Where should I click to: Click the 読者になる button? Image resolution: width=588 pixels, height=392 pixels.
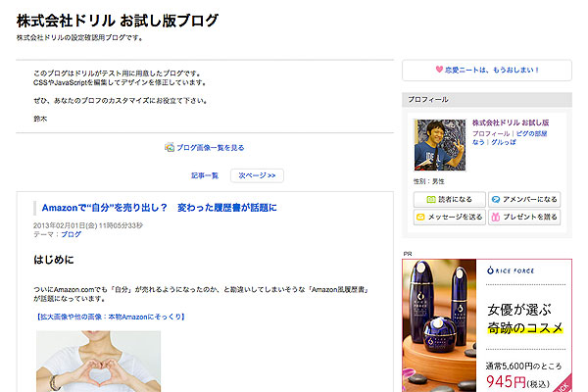pyautogui.click(x=450, y=199)
